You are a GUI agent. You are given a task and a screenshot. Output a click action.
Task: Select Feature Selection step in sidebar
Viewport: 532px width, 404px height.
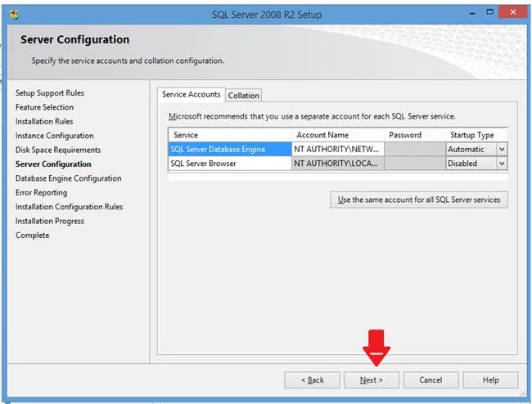coord(44,107)
